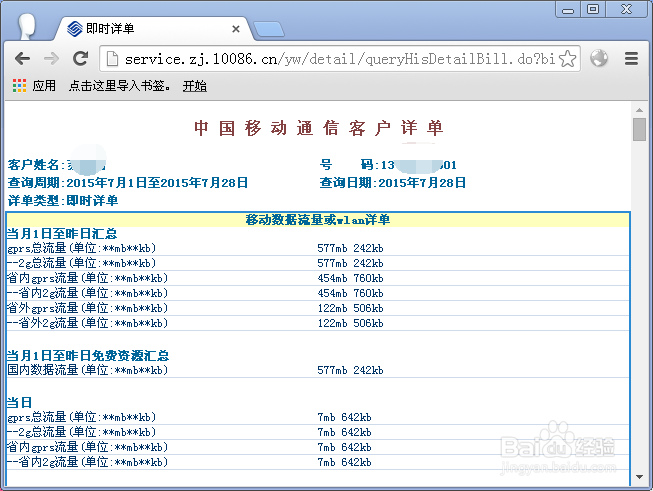Click the 查询周期 date range text

[x=128, y=183]
